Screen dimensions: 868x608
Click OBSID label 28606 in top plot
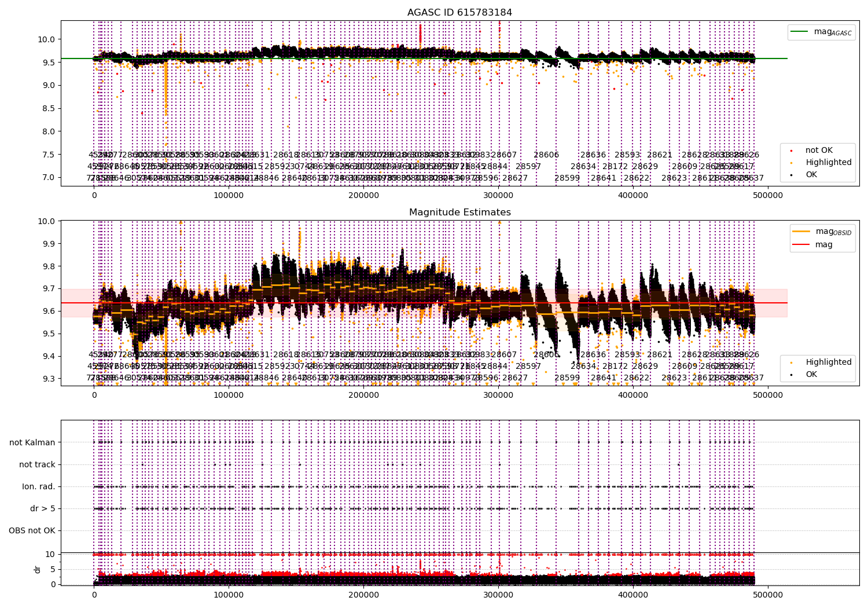pos(546,155)
